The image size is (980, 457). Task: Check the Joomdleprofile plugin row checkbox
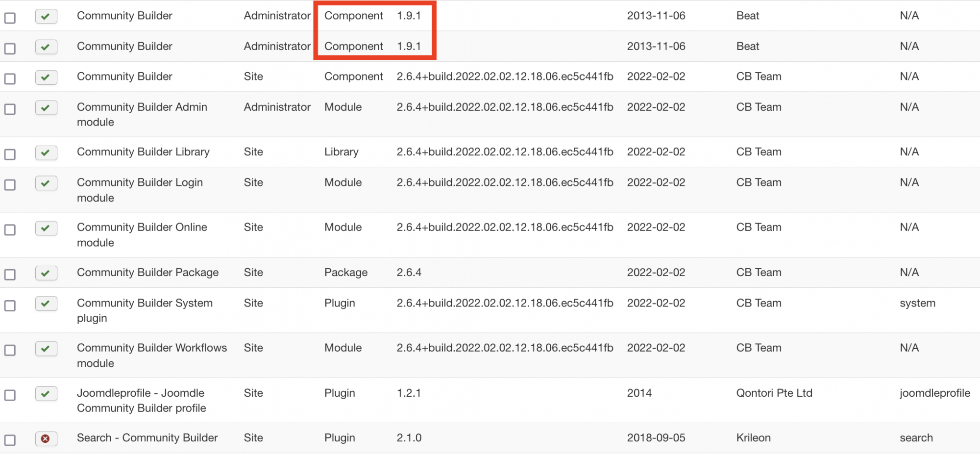point(10,395)
